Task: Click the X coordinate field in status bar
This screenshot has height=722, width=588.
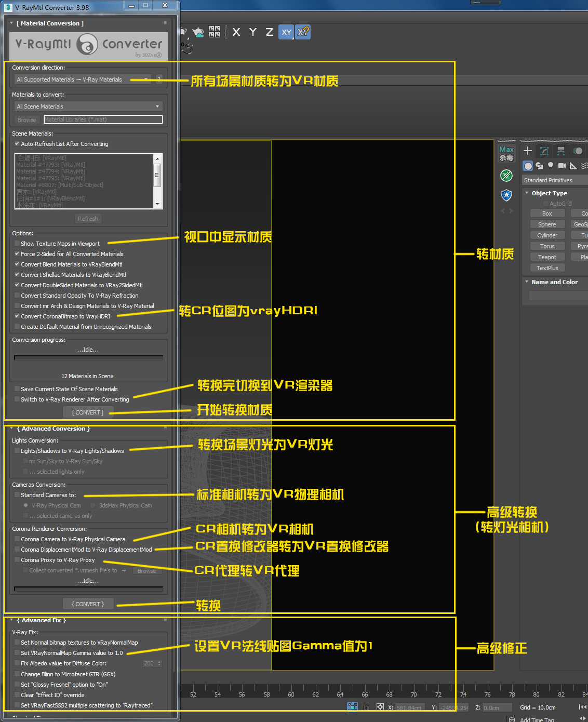Action: (x=409, y=707)
